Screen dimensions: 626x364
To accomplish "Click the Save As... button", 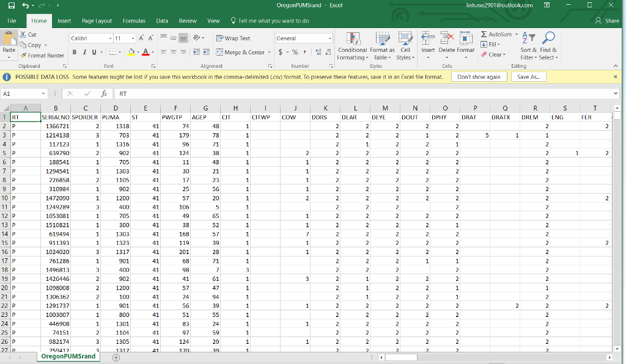I will point(528,77).
